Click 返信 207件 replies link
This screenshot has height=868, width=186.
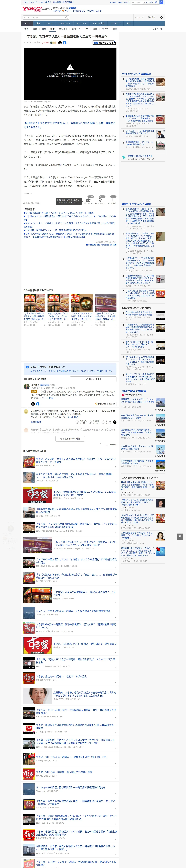pos(36,422)
